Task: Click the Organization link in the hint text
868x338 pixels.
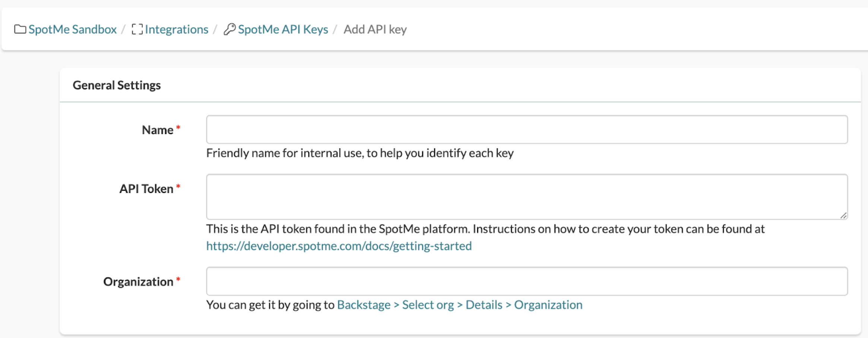Action: [x=548, y=304]
